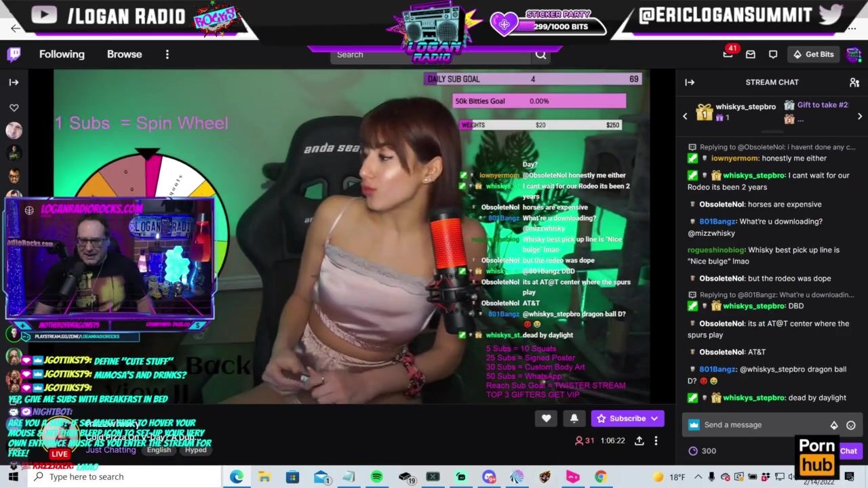Expand the Subscribe dropdown
Screen dimensions: 868x488
[654, 418]
